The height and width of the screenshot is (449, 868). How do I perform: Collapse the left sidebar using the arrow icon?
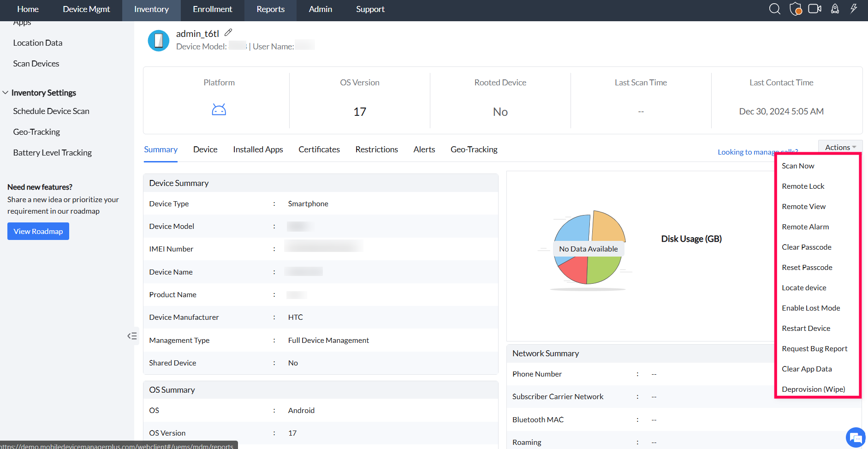click(132, 336)
